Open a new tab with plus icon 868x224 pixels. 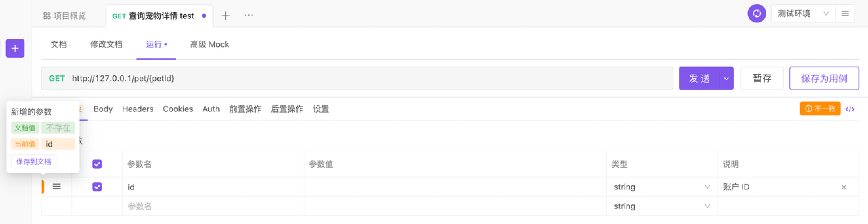pos(225,16)
